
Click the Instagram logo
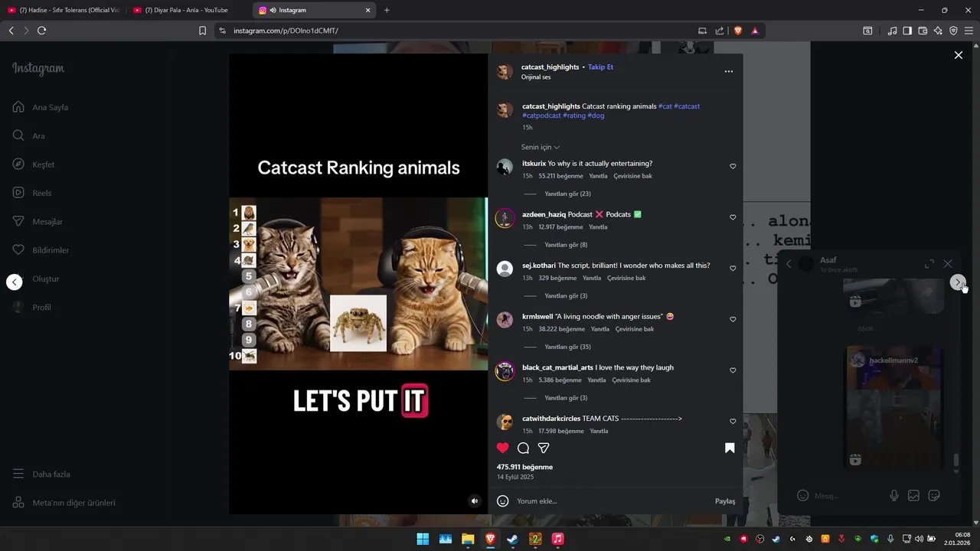pos(38,69)
